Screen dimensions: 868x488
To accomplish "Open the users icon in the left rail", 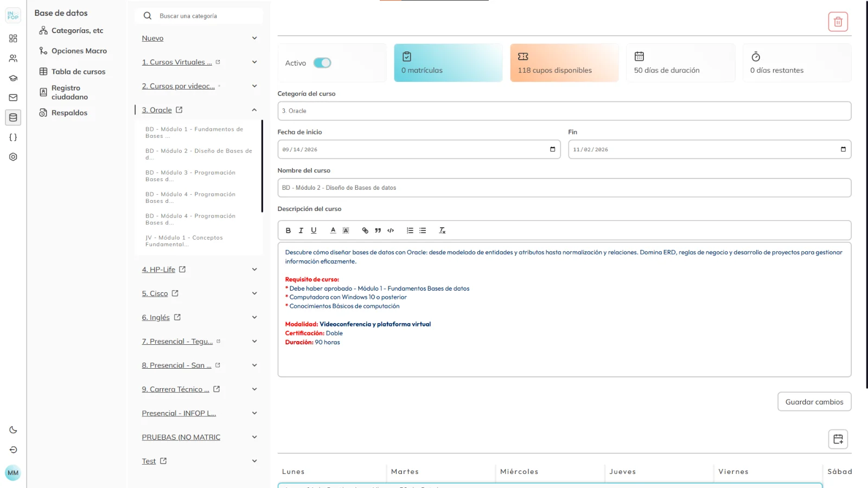I will point(13,58).
